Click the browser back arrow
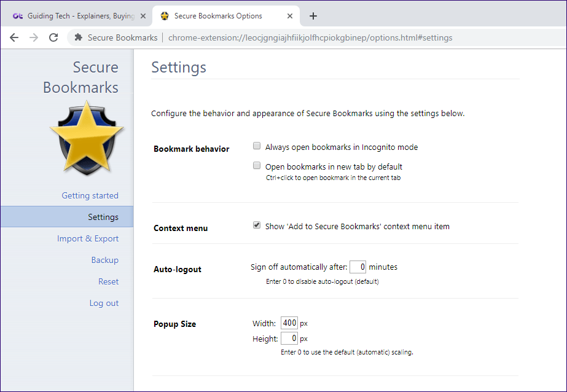 coord(14,37)
